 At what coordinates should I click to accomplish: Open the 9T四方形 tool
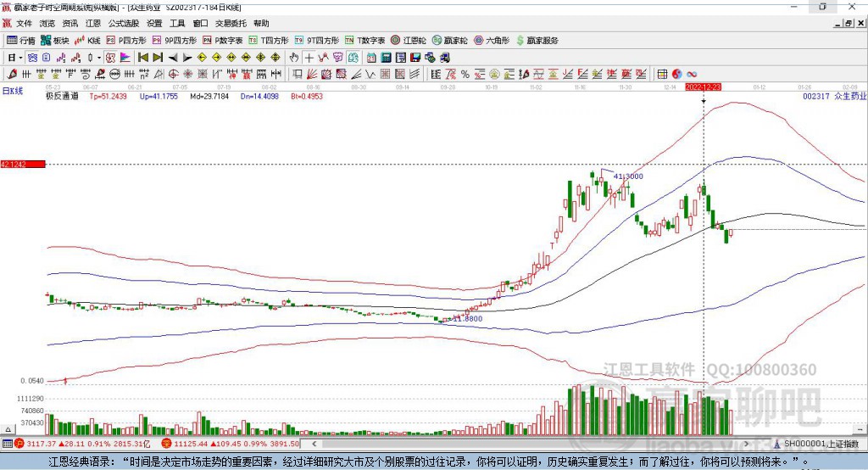click(x=317, y=41)
